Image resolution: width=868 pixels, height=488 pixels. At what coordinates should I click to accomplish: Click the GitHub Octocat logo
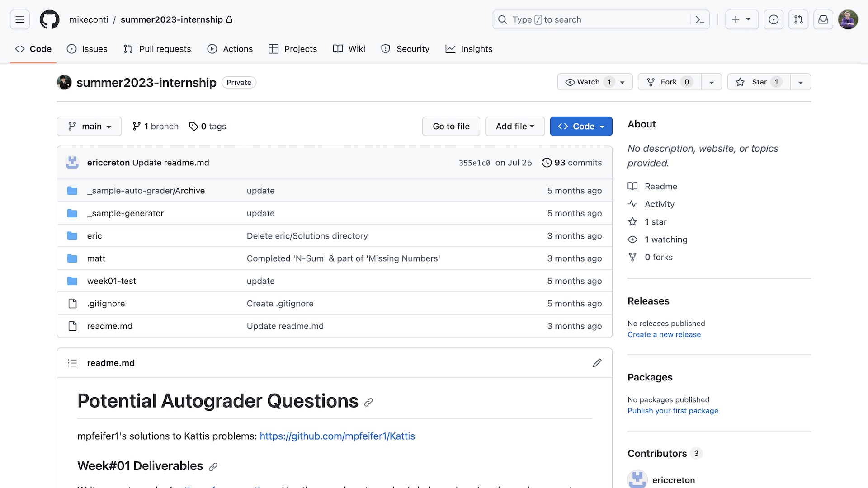pos(49,19)
